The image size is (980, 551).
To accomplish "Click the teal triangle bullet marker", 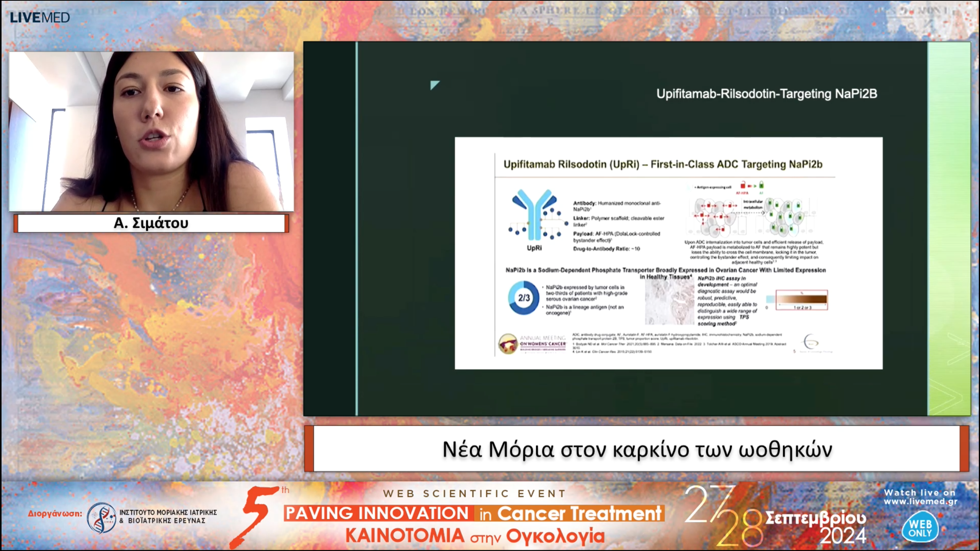I will pos(435,85).
